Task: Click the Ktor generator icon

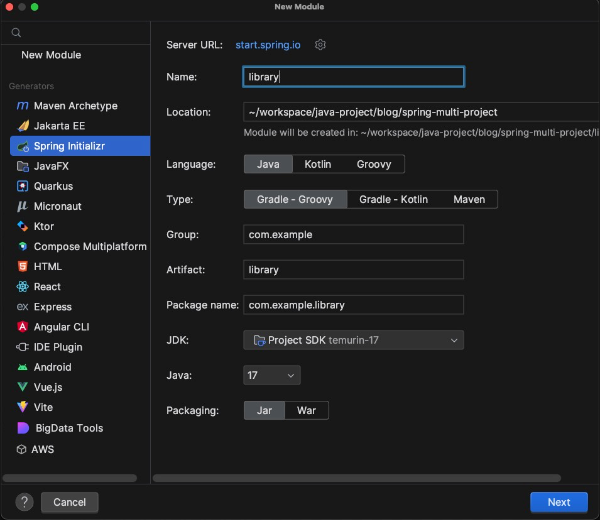Action: (23, 227)
